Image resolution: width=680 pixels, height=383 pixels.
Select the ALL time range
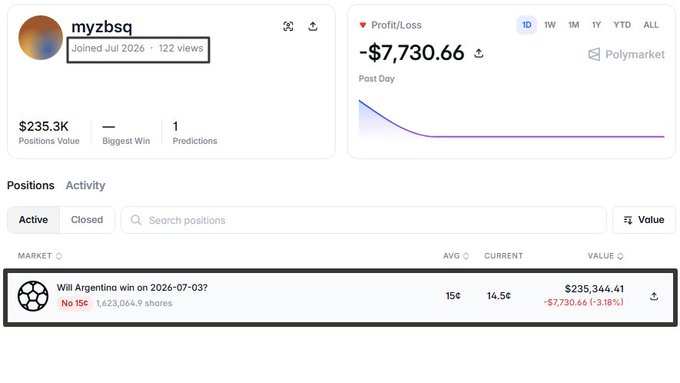coord(651,25)
